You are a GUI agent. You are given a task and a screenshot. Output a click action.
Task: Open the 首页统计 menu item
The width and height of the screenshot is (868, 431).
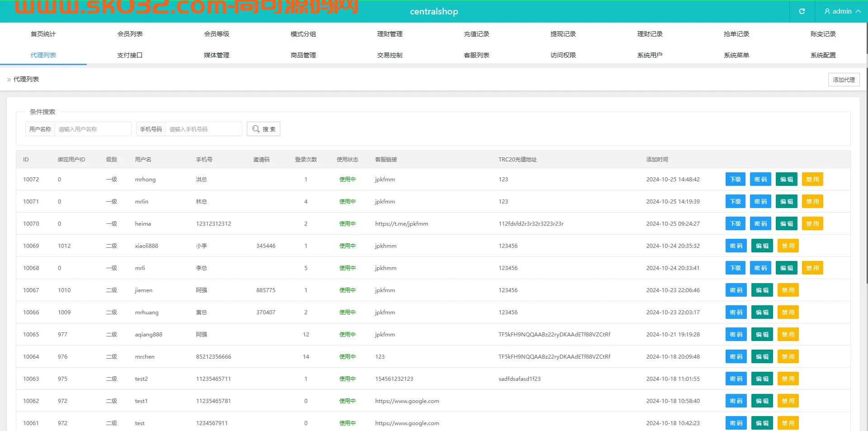click(x=43, y=33)
